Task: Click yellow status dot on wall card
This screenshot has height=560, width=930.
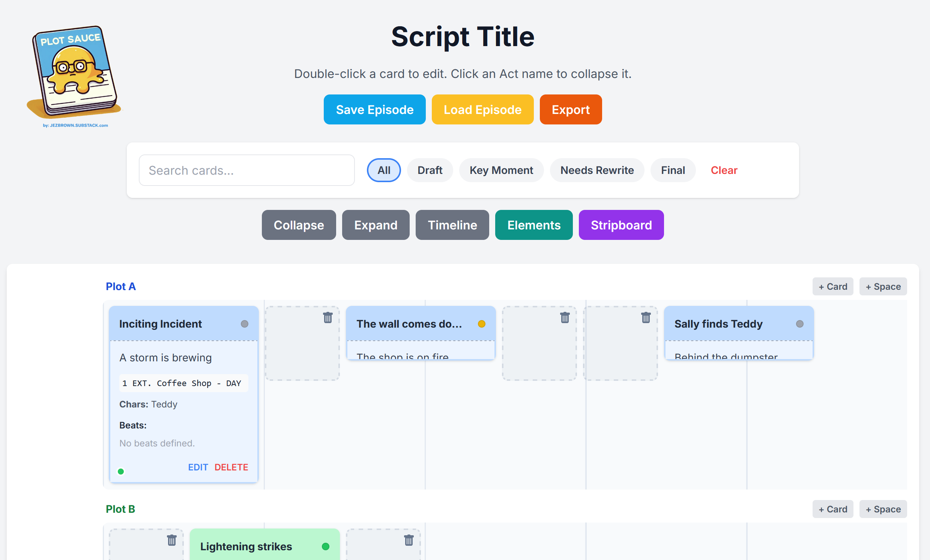Action: click(x=482, y=324)
